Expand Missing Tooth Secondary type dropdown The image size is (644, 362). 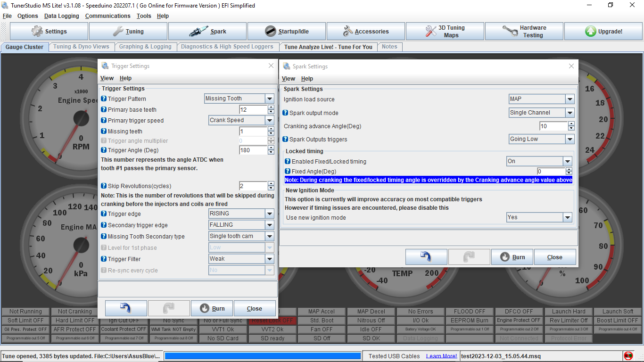270,237
